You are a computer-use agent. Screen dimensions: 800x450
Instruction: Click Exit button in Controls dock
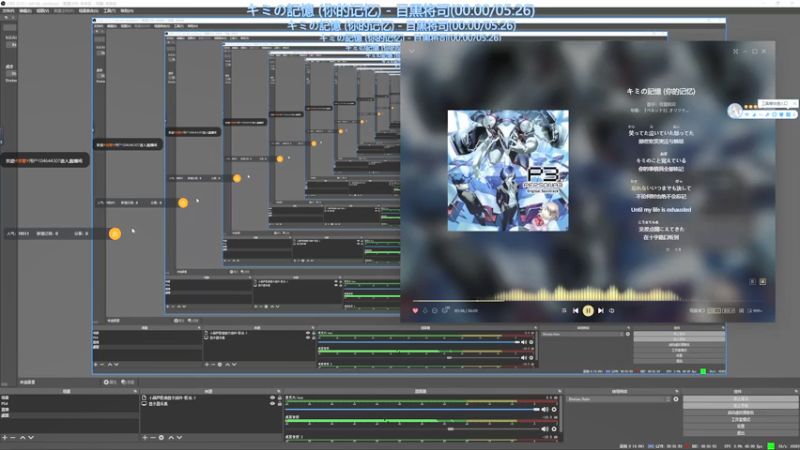pos(741,433)
